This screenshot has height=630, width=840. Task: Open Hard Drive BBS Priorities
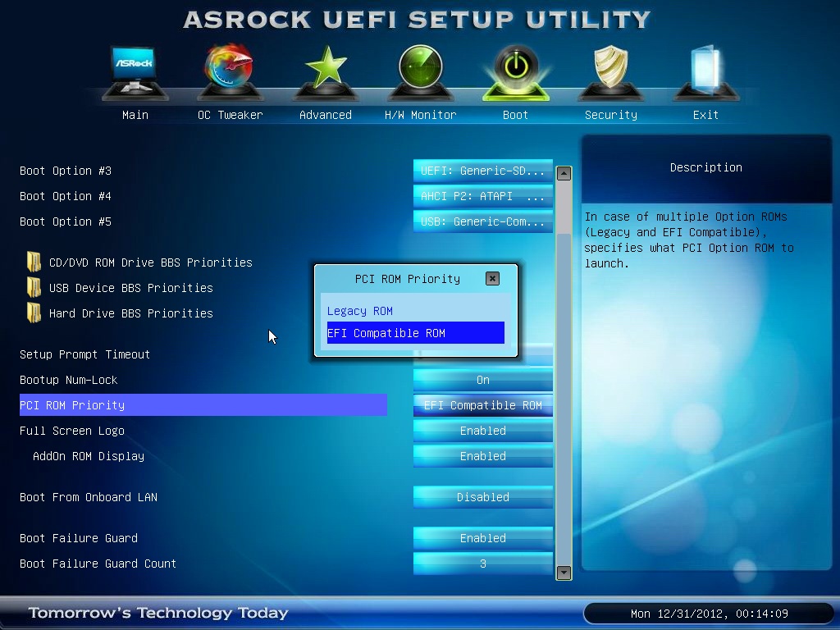130,313
